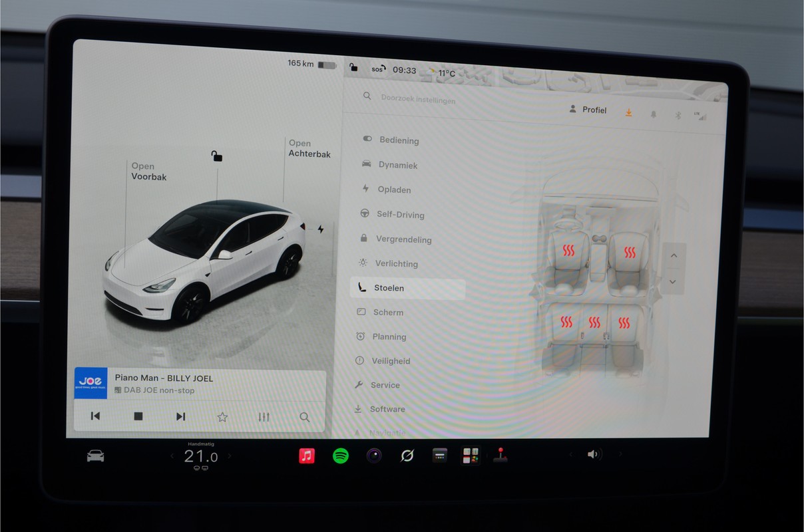Tap the LTE signal status icon
The width and height of the screenshot is (804, 532).
700,115
